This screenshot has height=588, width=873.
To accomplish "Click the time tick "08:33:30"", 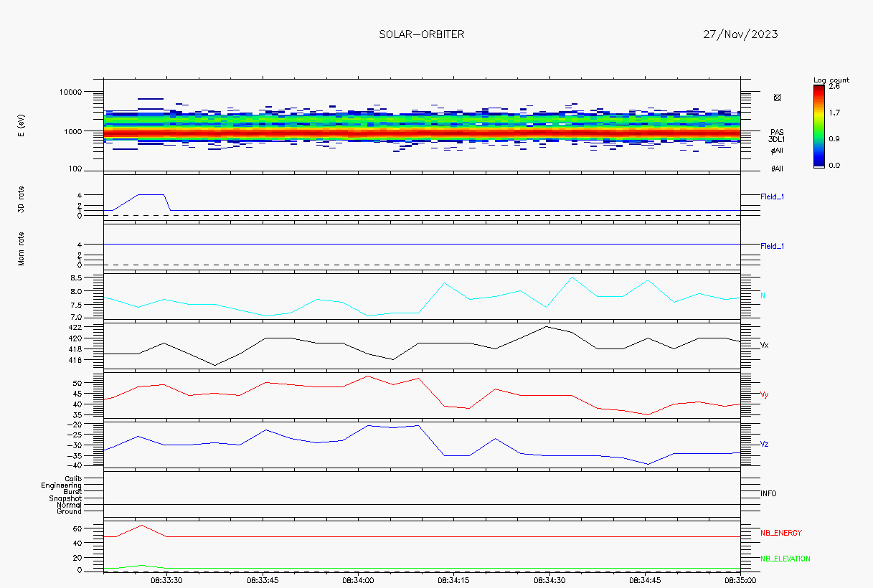I will (x=166, y=579).
